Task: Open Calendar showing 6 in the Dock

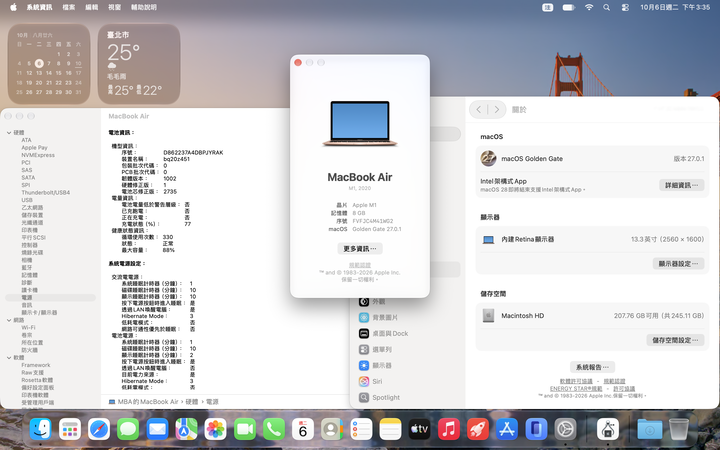Action: point(303,429)
